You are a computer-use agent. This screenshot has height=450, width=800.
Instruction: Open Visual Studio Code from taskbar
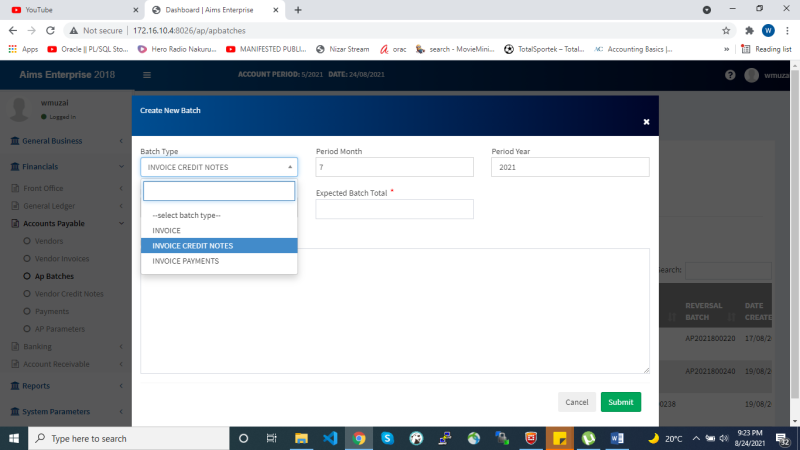pyautogui.click(x=329, y=438)
